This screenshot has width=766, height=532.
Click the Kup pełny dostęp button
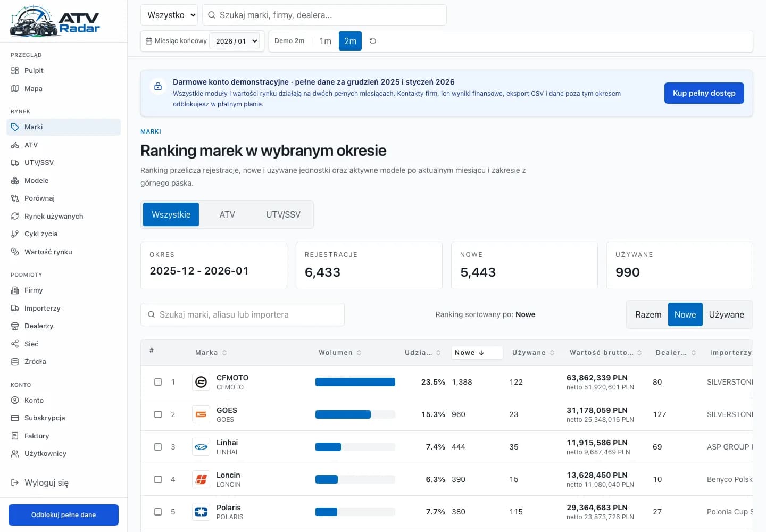click(704, 93)
